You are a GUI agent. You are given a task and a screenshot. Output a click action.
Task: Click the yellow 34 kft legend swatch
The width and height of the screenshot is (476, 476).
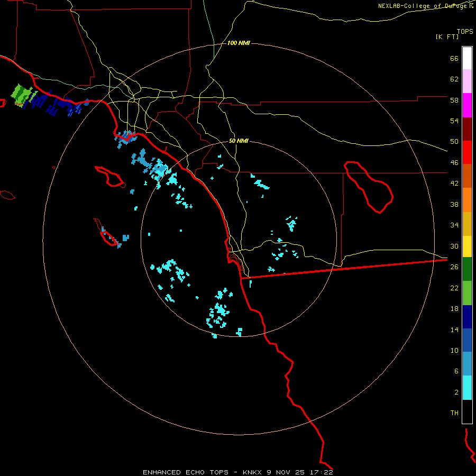pyautogui.click(x=467, y=246)
